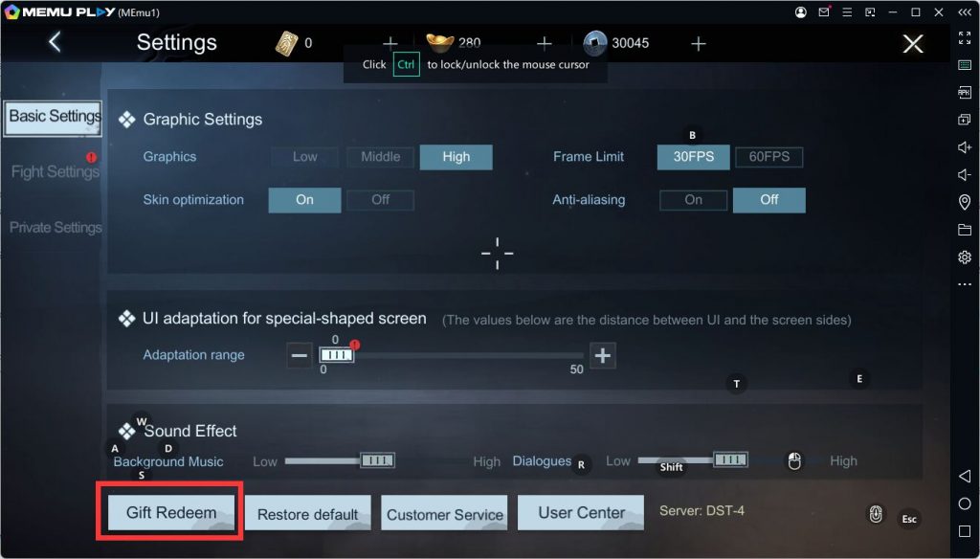Open the keyboard mapping sidebar icon
Screen dimensions: 980x559
pos(965,65)
